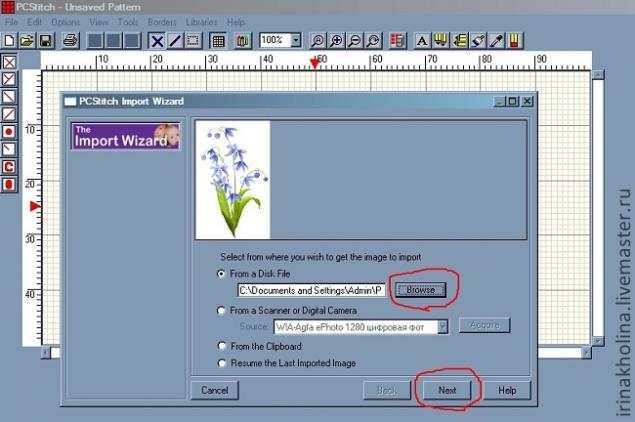Open pattern file folder icon

tap(28, 41)
